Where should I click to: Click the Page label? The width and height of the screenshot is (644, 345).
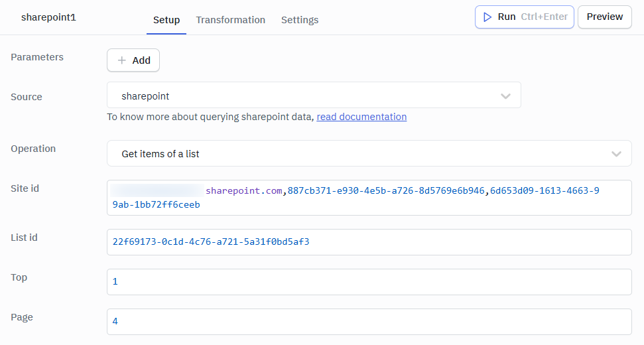pos(22,318)
